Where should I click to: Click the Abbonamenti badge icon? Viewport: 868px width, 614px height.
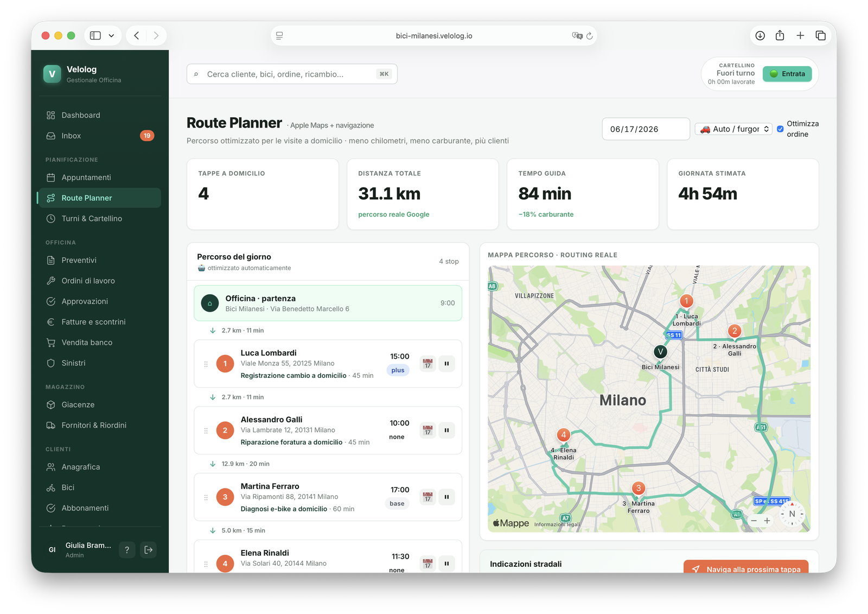click(51, 508)
